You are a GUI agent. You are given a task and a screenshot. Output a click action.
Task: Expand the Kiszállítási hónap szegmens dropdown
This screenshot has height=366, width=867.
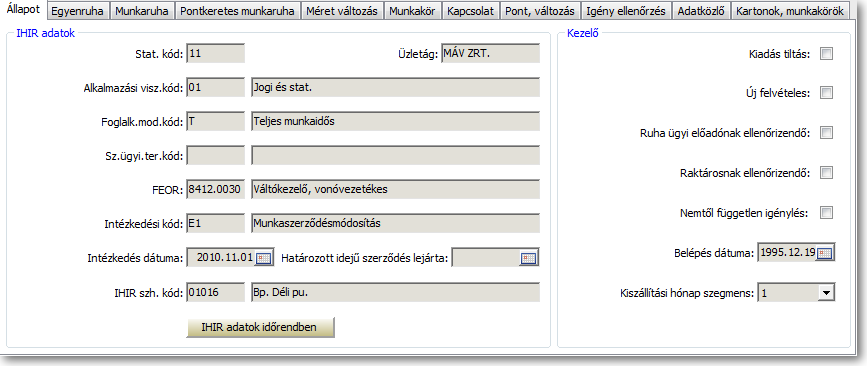tap(826, 292)
